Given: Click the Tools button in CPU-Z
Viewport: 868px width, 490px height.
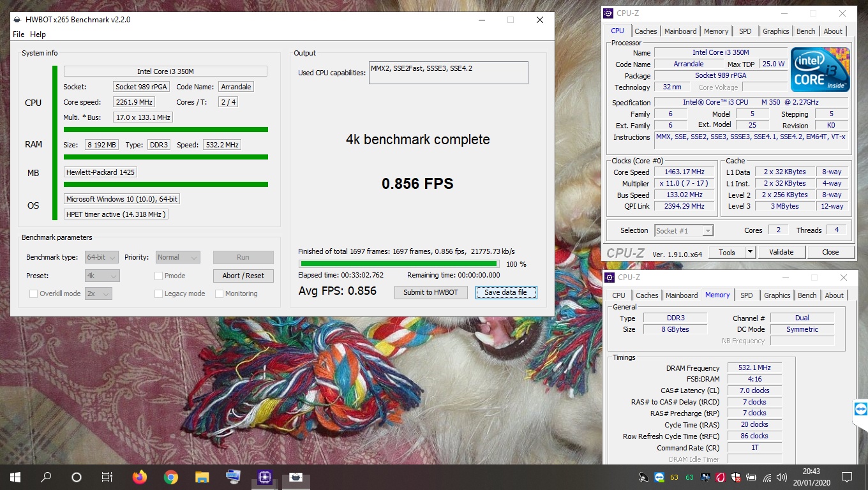Looking at the screenshot, I should pos(727,252).
